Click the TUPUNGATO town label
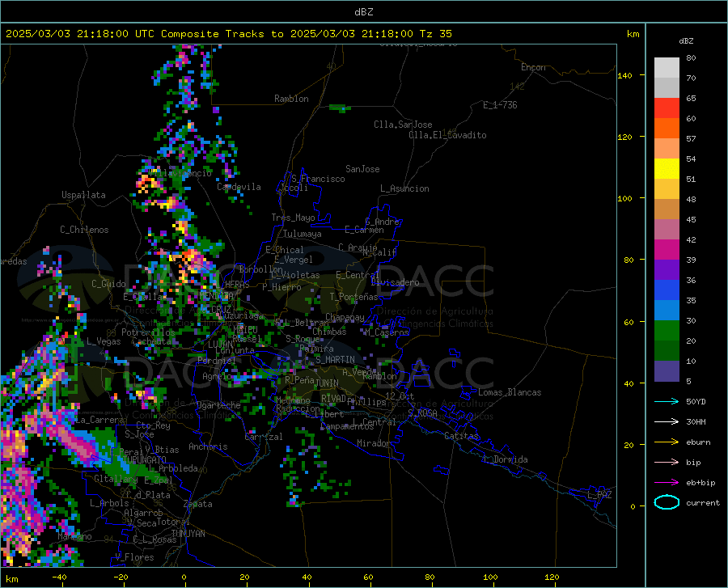 click(144, 459)
